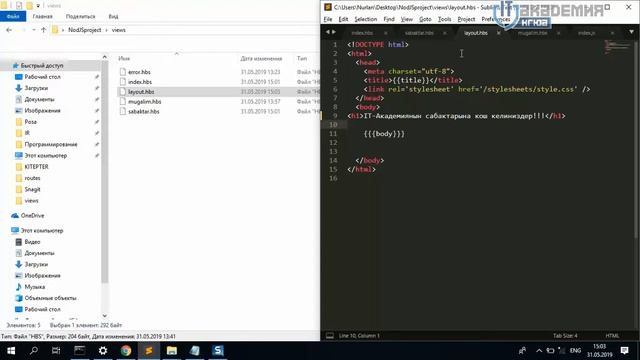
Task: Click ENG language indicator
Action: 575,351
